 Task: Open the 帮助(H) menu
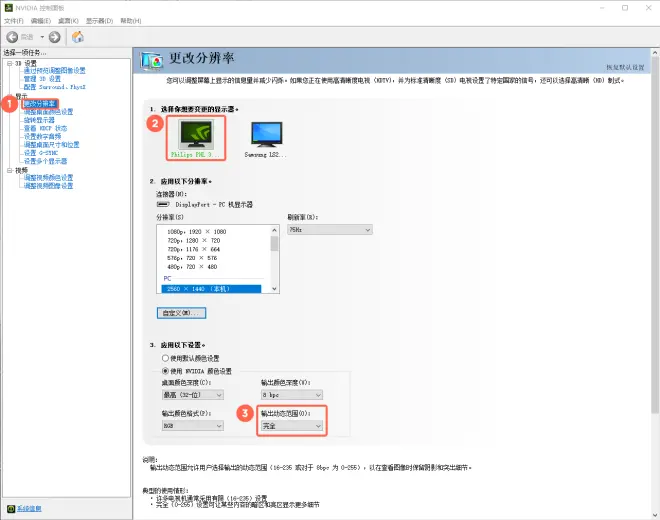tap(131, 21)
